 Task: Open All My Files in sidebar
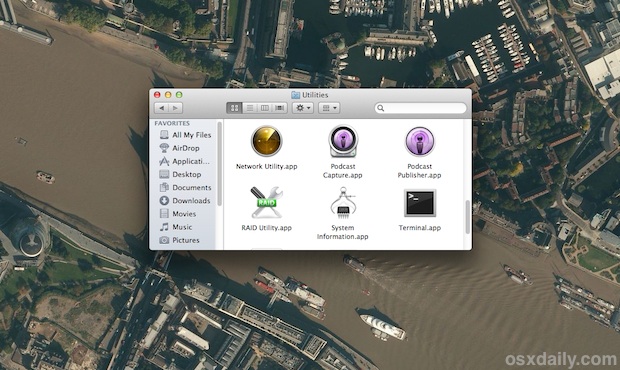(185, 135)
